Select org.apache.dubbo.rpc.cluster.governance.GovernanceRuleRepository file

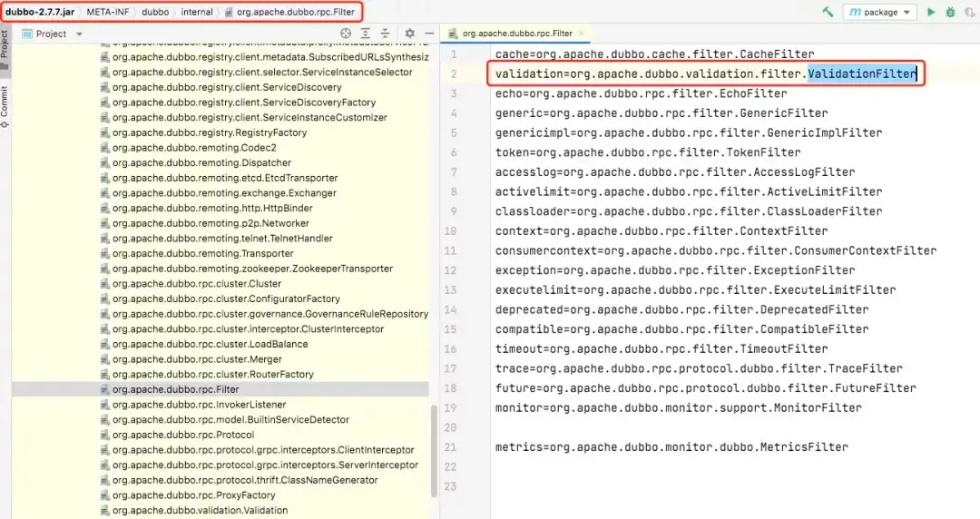[x=270, y=314]
